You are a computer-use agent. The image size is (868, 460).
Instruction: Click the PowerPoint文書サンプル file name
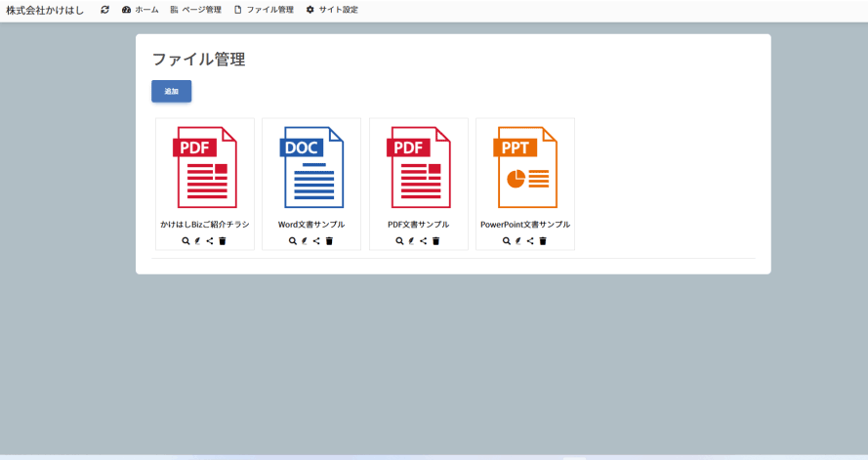point(525,225)
